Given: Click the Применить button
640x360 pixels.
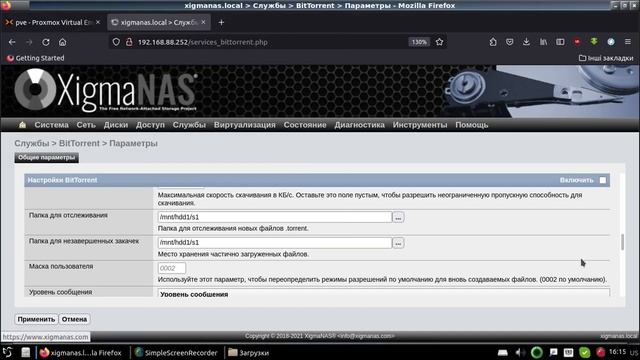Looking at the screenshot, I should 36,319.
